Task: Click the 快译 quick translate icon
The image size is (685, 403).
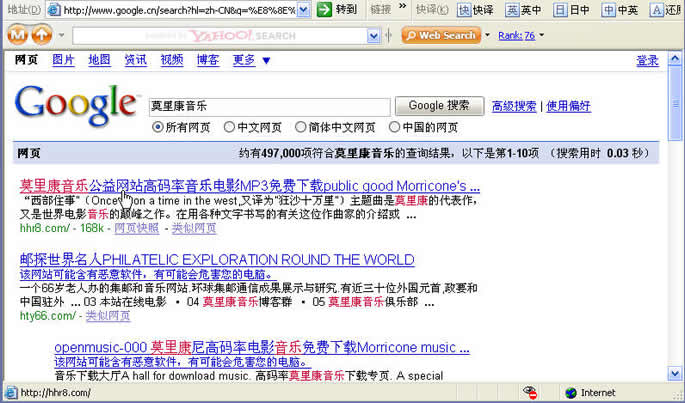Action: (464, 10)
